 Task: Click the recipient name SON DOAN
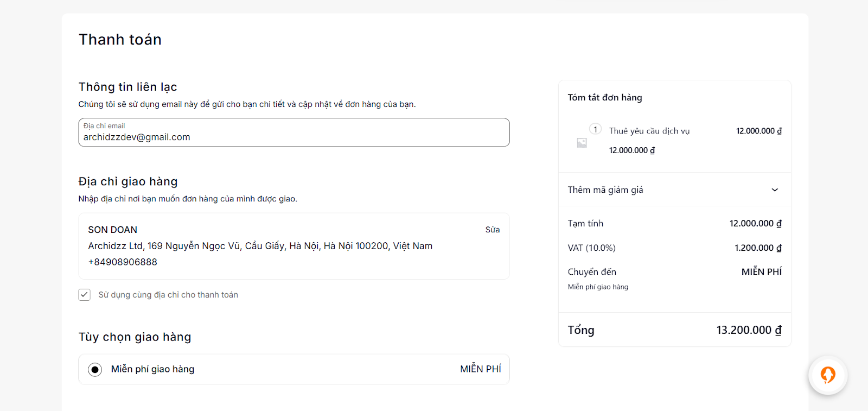coord(113,230)
